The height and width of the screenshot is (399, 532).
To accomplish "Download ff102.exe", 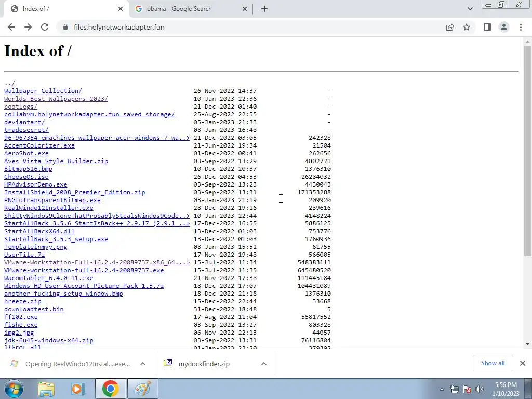I will [21, 317].
